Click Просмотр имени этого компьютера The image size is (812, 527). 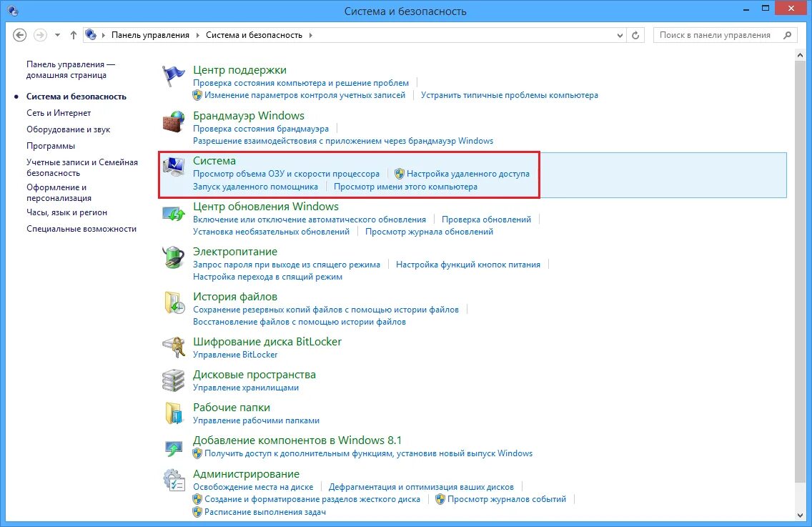405,187
